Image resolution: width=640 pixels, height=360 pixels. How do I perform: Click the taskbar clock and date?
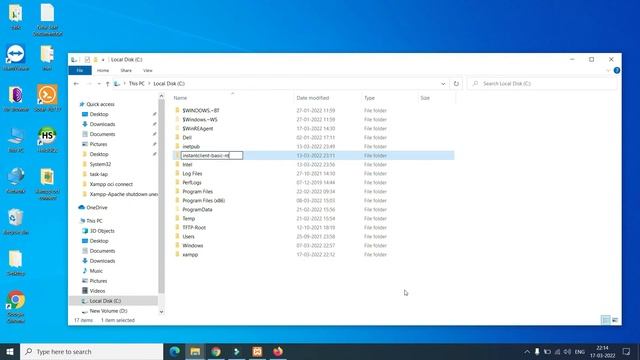602,351
